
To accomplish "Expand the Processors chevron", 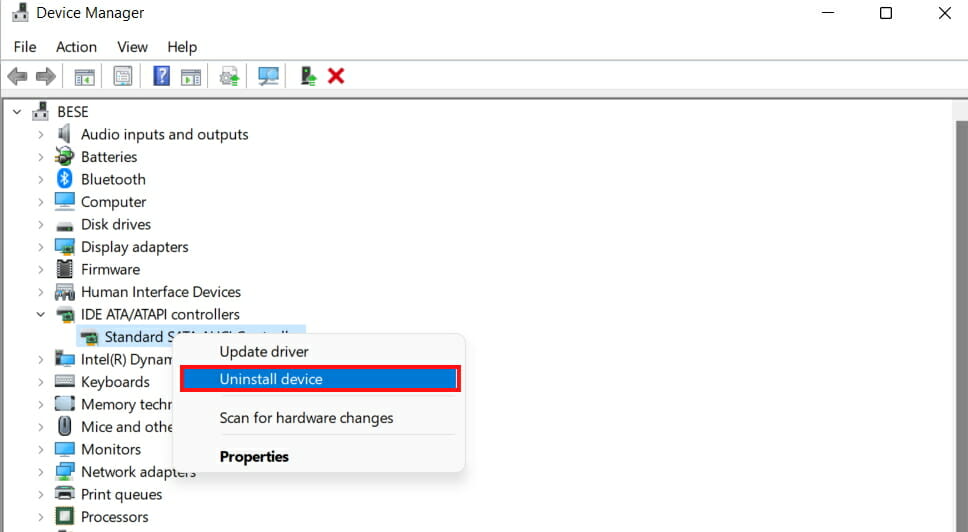I will [x=41, y=517].
